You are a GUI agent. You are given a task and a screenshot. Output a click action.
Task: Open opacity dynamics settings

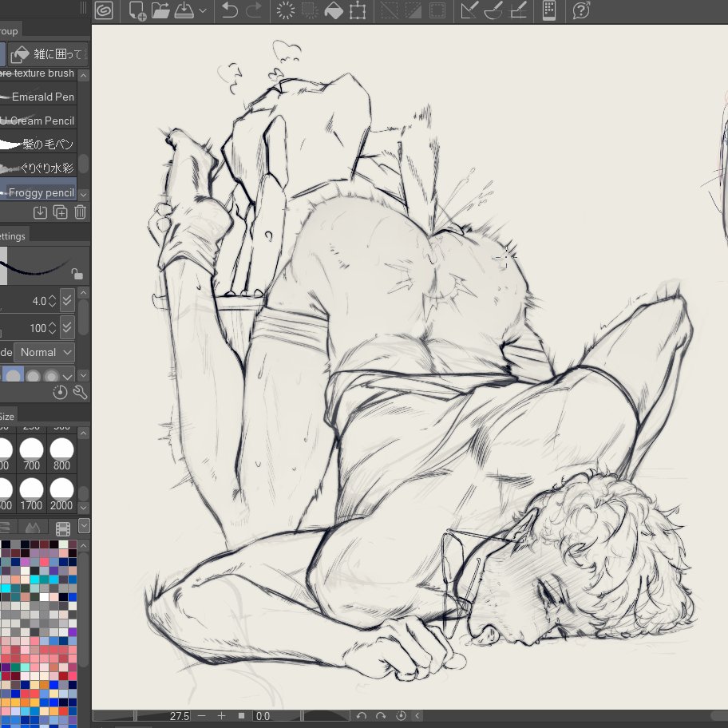pyautogui.click(x=67, y=328)
